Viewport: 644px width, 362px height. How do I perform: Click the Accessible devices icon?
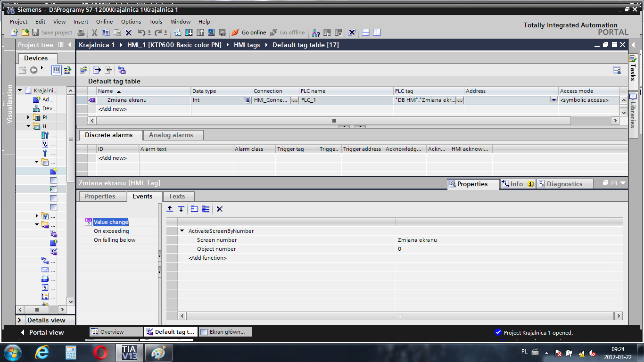[x=316, y=33]
